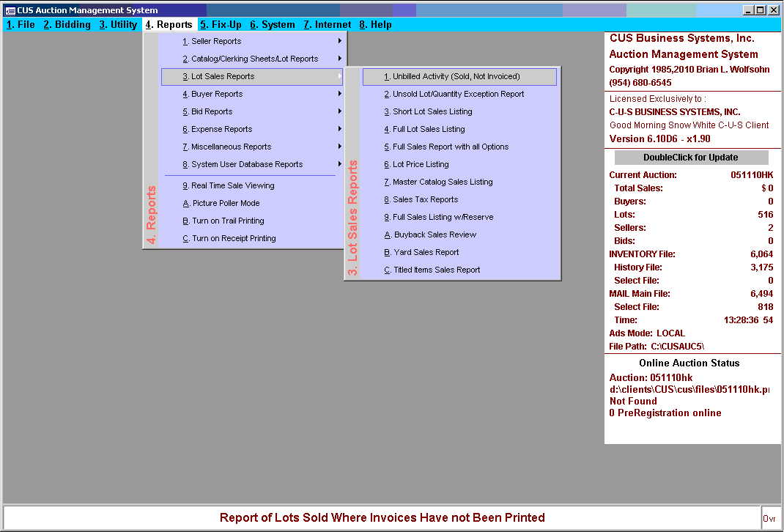Choose Real Time Sale Viewing
Image resolution: width=784 pixels, height=532 pixels.
click(252, 185)
